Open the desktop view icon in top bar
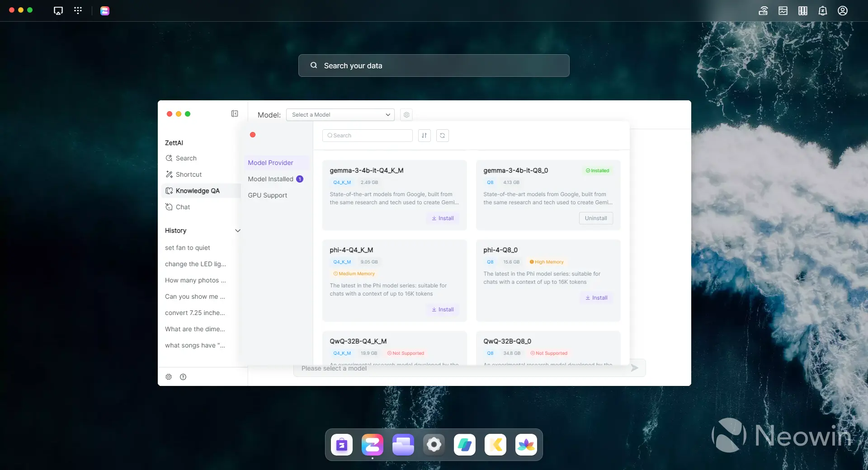This screenshot has width=868, height=470. coord(58,10)
